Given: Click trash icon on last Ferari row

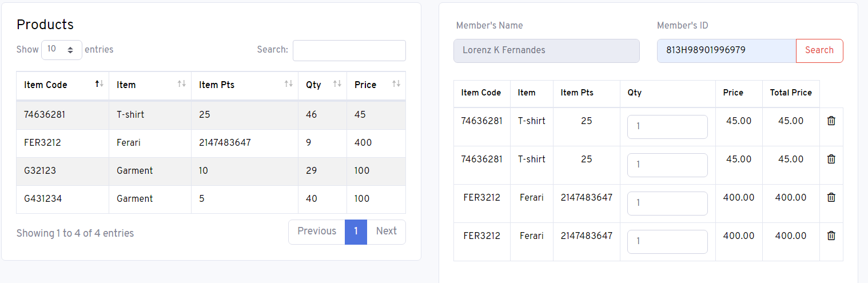Looking at the screenshot, I should pos(831,236).
